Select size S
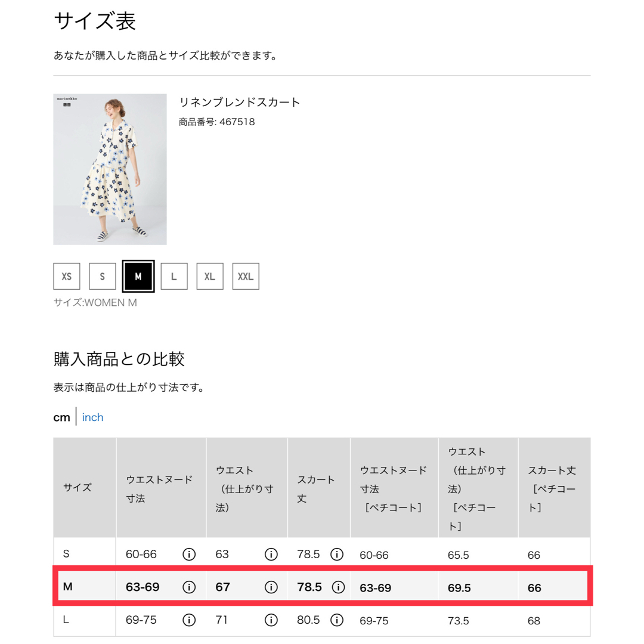This screenshot has width=644, height=644. tap(103, 277)
